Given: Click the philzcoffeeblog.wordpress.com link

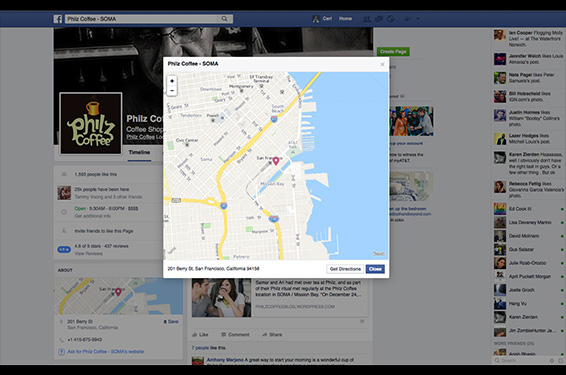Looking at the screenshot, I should 295,306.
